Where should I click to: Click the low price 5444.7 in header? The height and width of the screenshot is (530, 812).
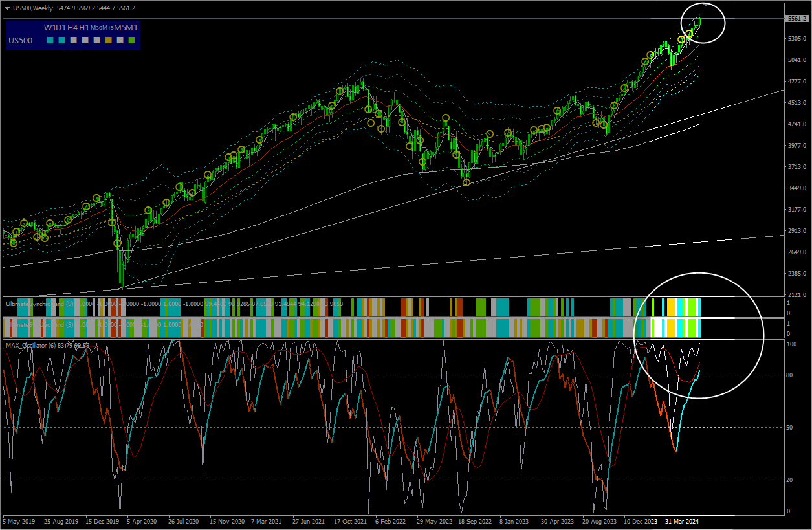[x=106, y=8]
